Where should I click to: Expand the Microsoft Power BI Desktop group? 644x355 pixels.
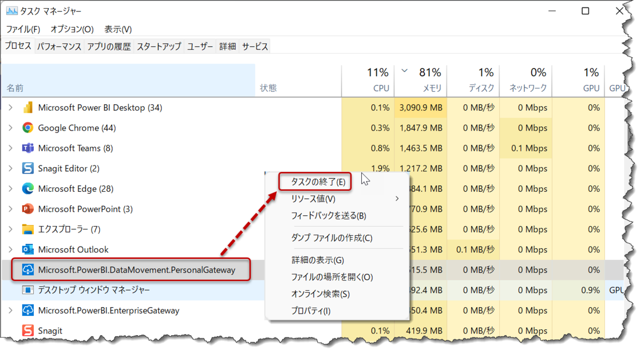point(10,108)
